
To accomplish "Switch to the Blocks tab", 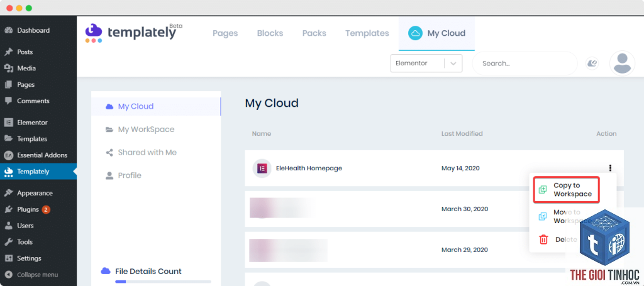I will pos(270,33).
